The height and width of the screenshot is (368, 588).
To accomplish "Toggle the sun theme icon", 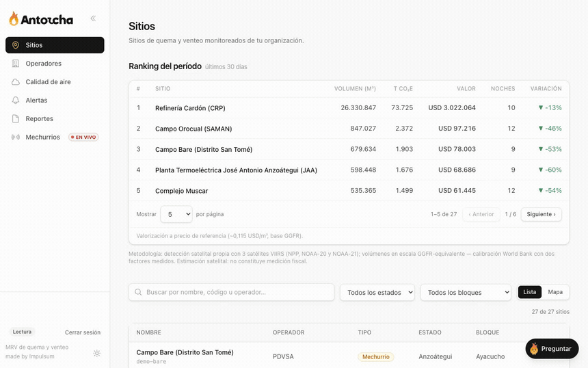I will [97, 353].
